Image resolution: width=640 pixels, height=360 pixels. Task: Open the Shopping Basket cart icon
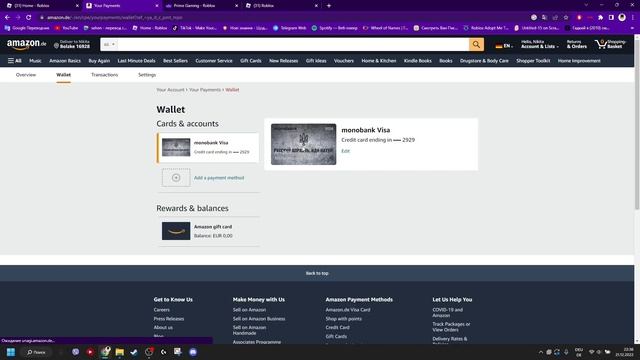610,44
